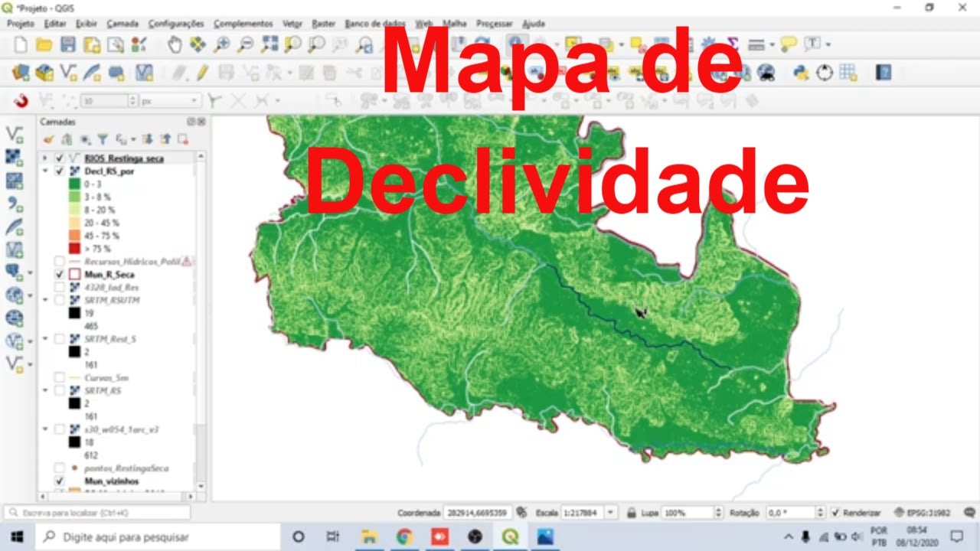Click Add WMS/WMTS Layer globe icon
Screen dimensions: 980x551
tap(15, 295)
